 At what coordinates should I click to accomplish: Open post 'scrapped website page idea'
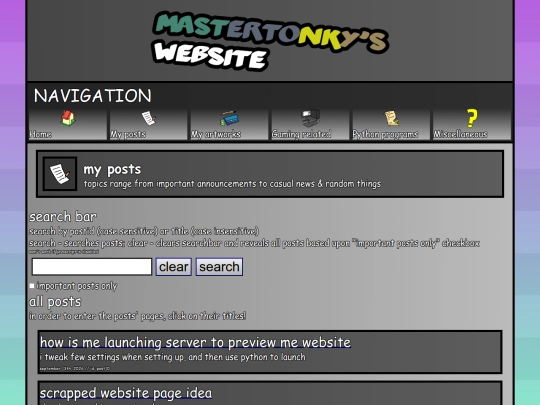click(x=126, y=393)
